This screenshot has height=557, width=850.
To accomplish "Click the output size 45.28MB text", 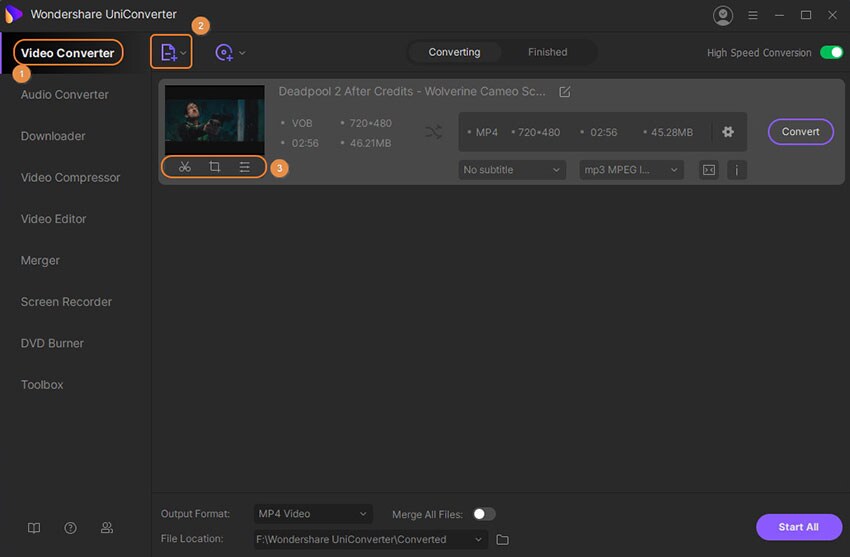I will pos(672,132).
